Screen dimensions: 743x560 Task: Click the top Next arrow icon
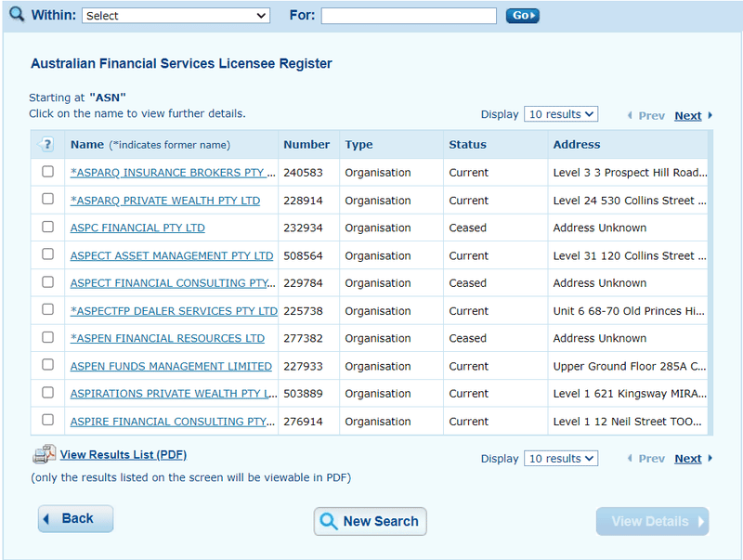(710, 115)
